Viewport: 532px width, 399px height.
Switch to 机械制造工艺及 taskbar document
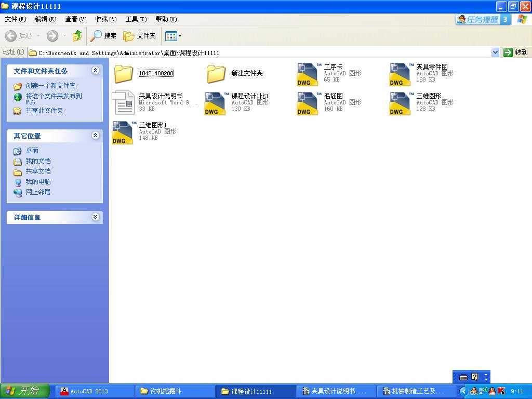point(416,391)
